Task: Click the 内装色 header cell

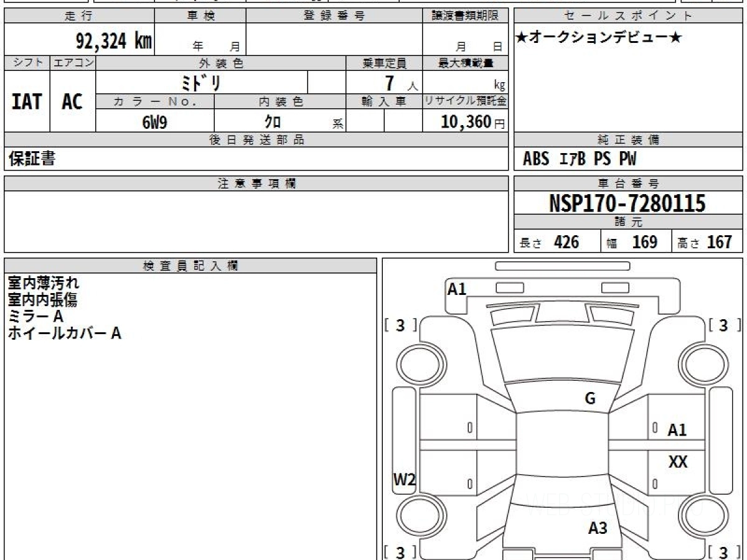Action: click(x=280, y=101)
